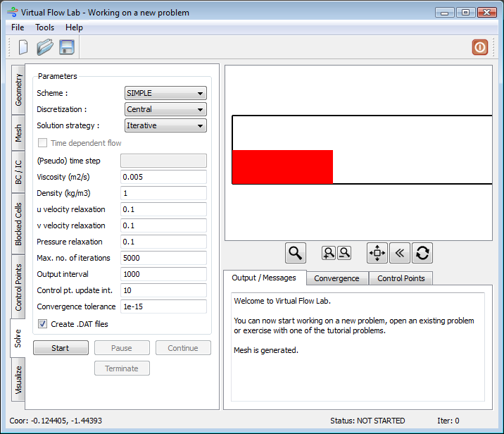Viewport: 504px width, 434px height.
Task: Open the Solution strategy dropdown
Action: (165, 125)
